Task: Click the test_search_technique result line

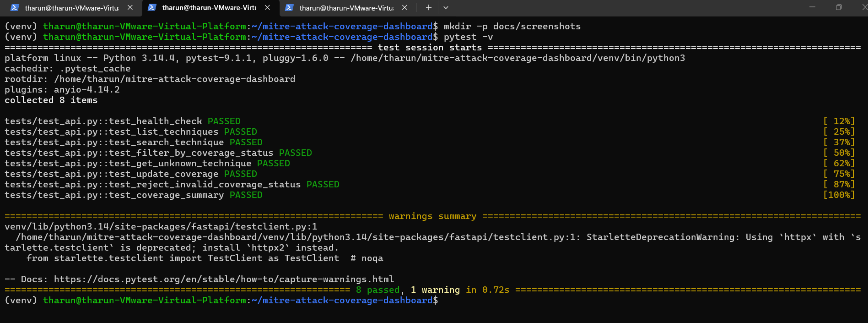Action: pyautogui.click(x=134, y=142)
